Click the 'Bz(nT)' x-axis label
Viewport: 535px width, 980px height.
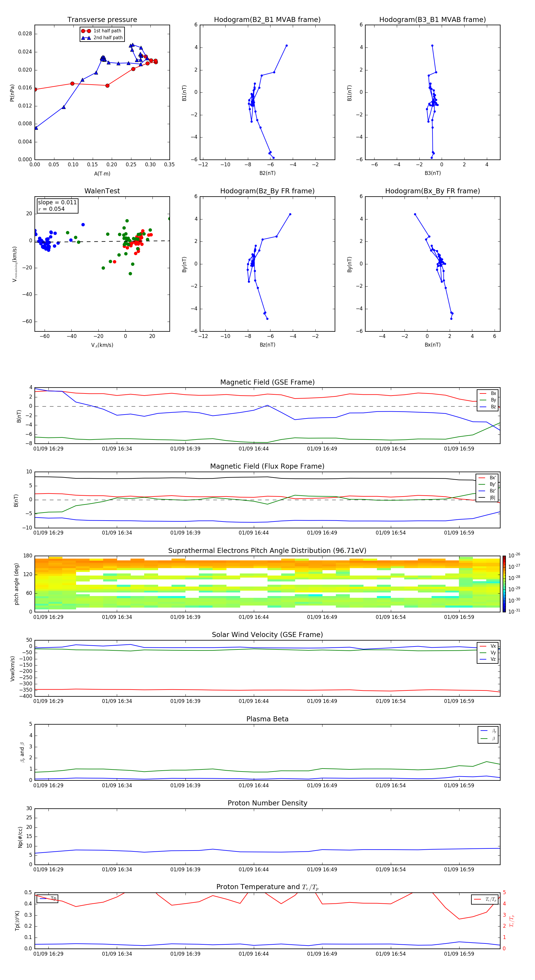pyautogui.click(x=267, y=345)
